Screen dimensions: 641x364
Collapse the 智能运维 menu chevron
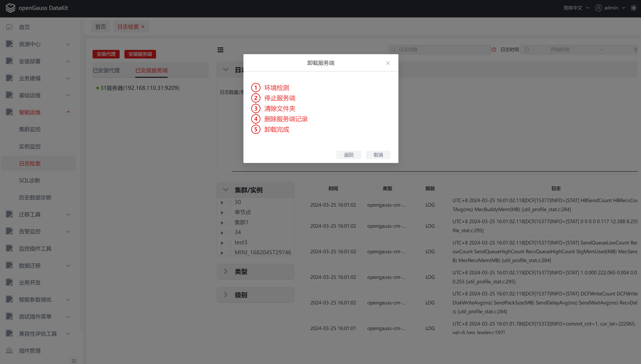point(68,112)
